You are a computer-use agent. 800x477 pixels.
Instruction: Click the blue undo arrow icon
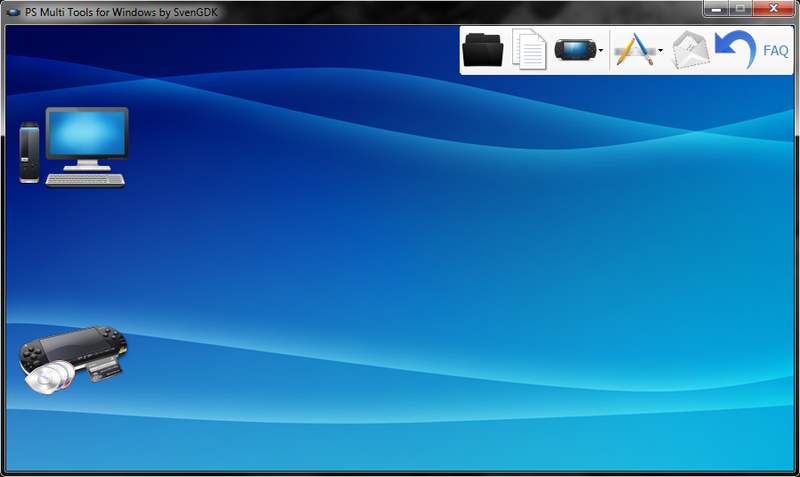735,49
